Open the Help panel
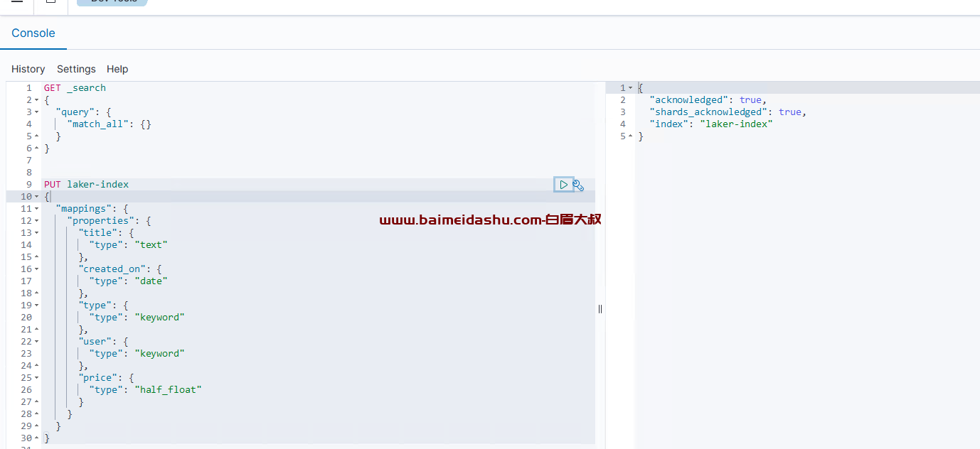Image resolution: width=980 pixels, height=449 pixels. 117,69
